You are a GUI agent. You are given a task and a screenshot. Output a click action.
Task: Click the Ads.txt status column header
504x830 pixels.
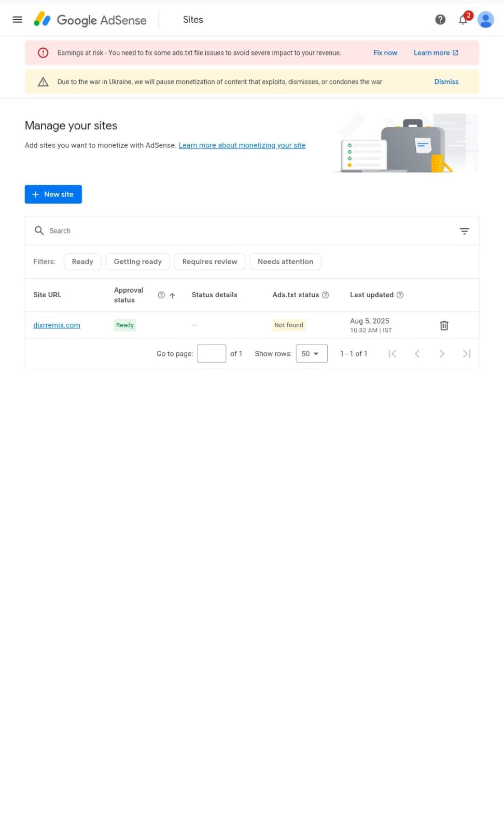[x=296, y=295]
